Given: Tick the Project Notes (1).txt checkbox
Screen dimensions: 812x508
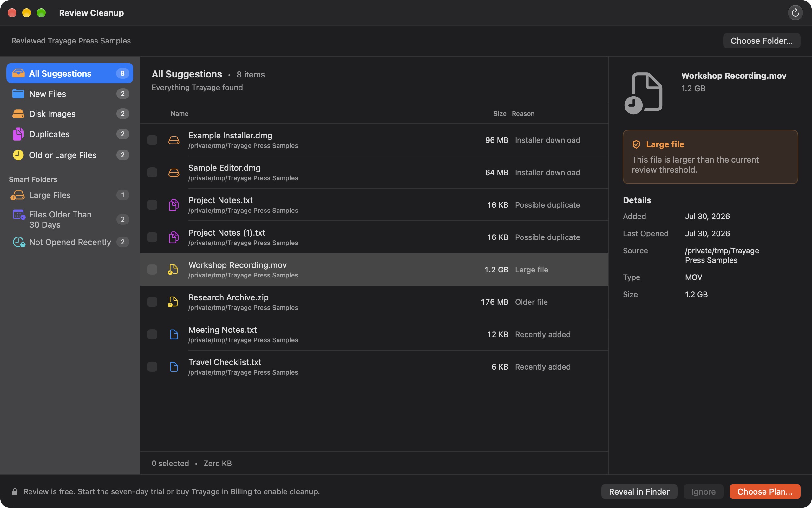Looking at the screenshot, I should (x=152, y=237).
